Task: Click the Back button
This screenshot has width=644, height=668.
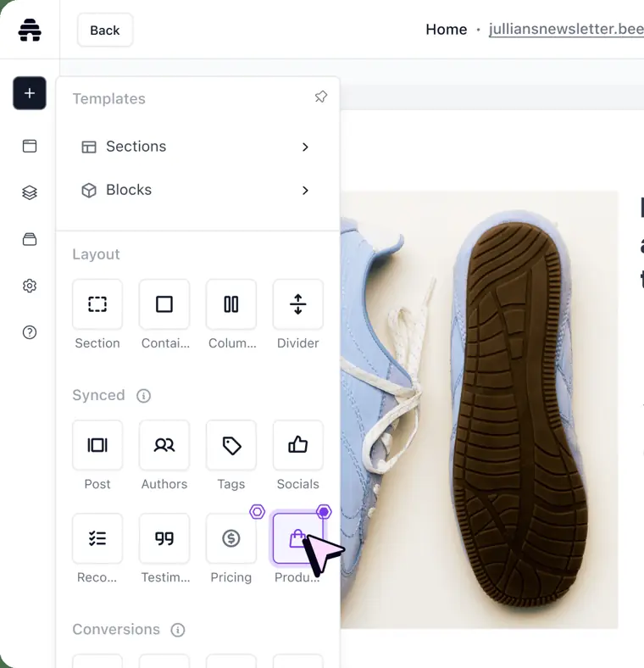Action: click(105, 31)
